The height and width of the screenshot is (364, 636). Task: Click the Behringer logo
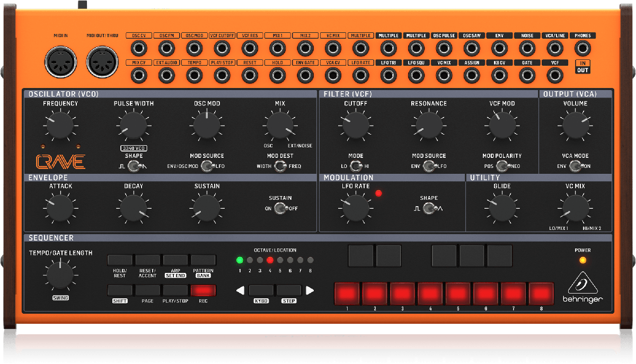582,289
